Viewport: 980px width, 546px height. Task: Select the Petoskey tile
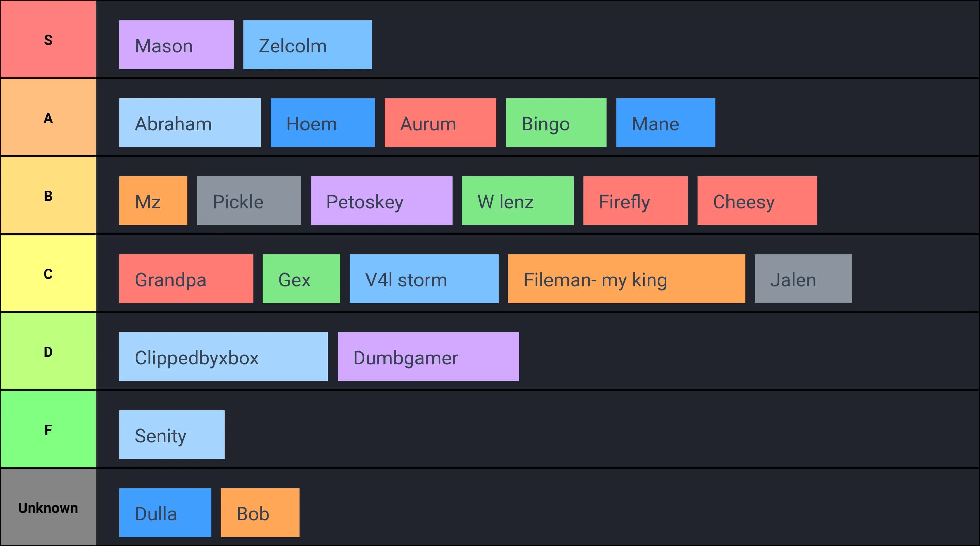coord(381,201)
